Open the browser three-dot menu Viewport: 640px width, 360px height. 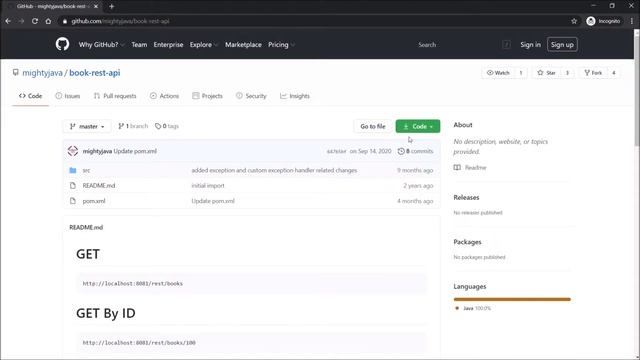[x=631, y=21]
